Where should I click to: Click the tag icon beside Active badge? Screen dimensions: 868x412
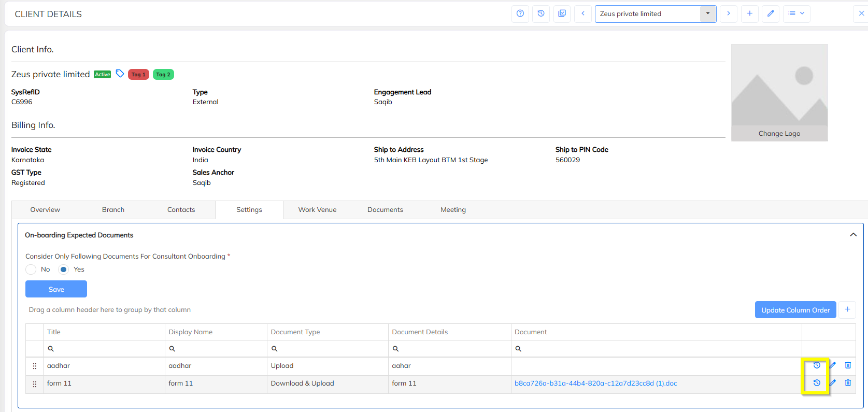click(x=120, y=74)
